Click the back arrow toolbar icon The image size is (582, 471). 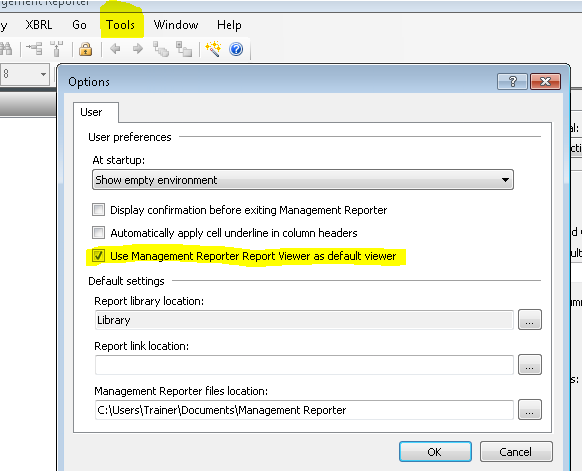(x=115, y=49)
